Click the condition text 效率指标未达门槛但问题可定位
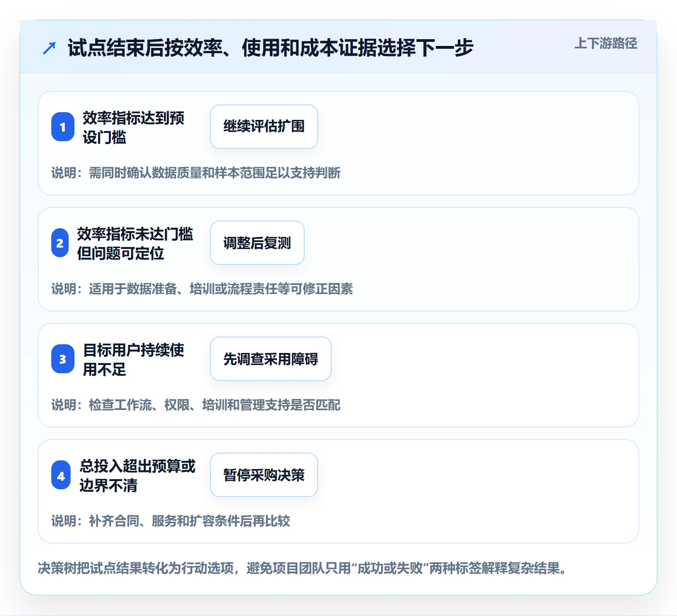The height and width of the screenshot is (616, 677). coord(135,243)
